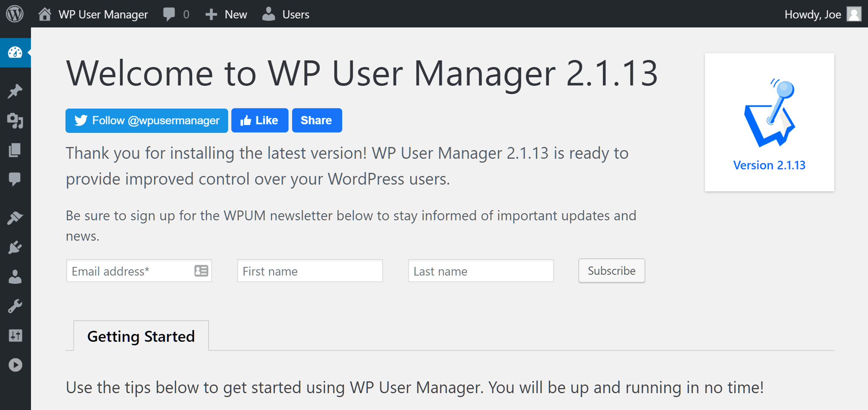This screenshot has width=868, height=410.
Task: Open Plugins plug sidebar icon
Action: 15,247
